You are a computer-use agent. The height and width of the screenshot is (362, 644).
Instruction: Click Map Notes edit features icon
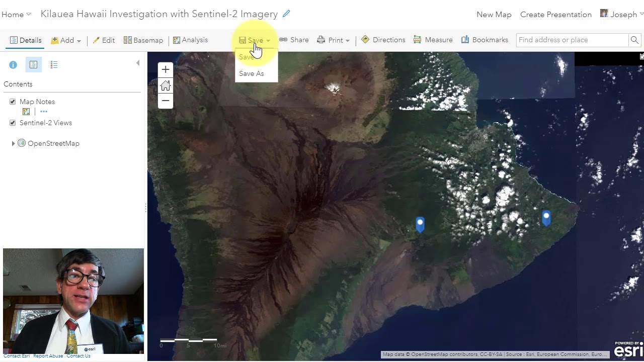click(26, 112)
